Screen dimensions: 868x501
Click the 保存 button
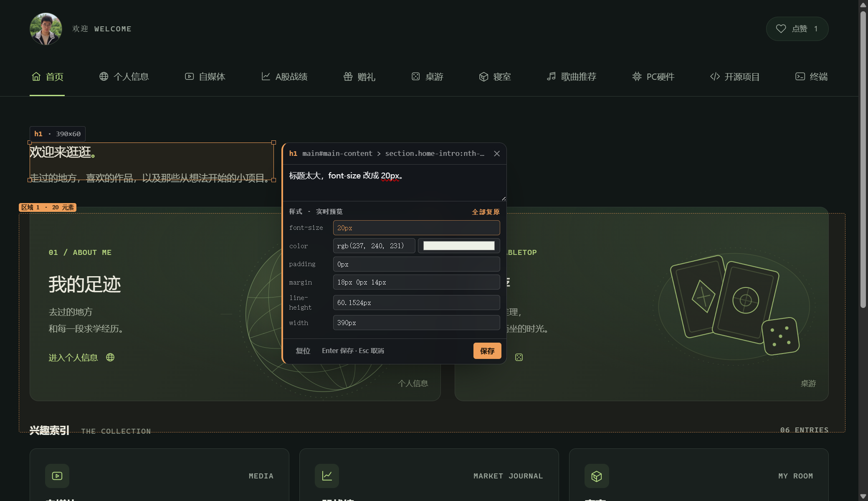(x=487, y=351)
